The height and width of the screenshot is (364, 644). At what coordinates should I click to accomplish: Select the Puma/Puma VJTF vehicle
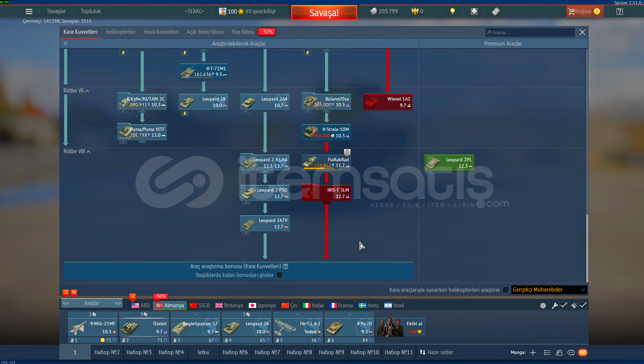point(142,132)
